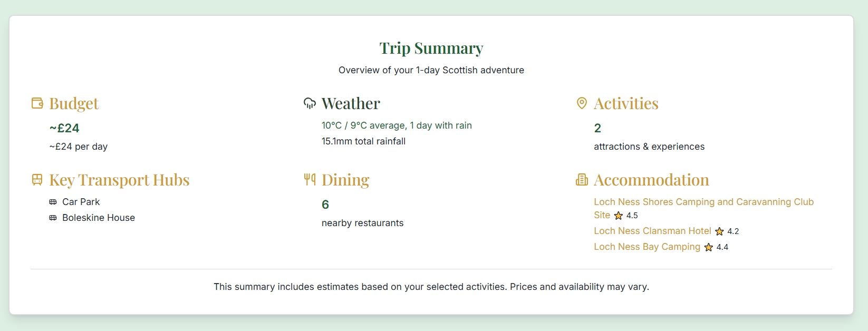This screenshot has height=331, width=868.
Task: Click the wallet icon beside Budget
Action: click(37, 103)
